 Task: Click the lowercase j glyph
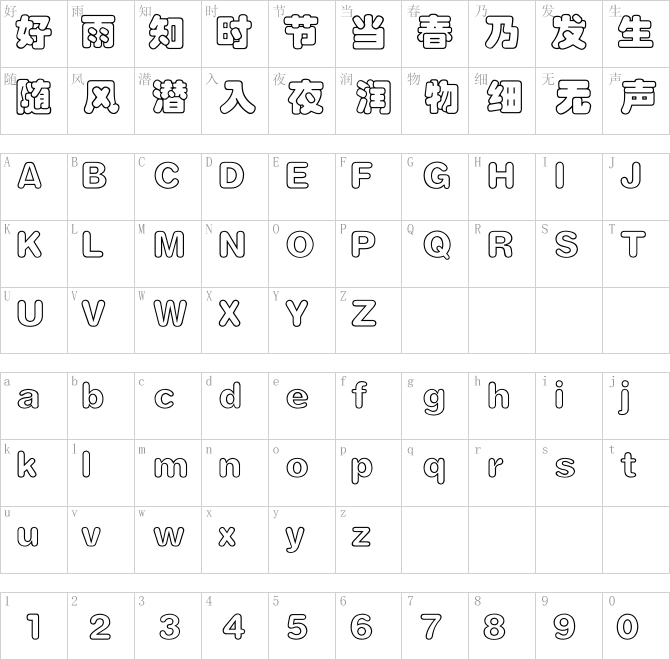click(624, 397)
